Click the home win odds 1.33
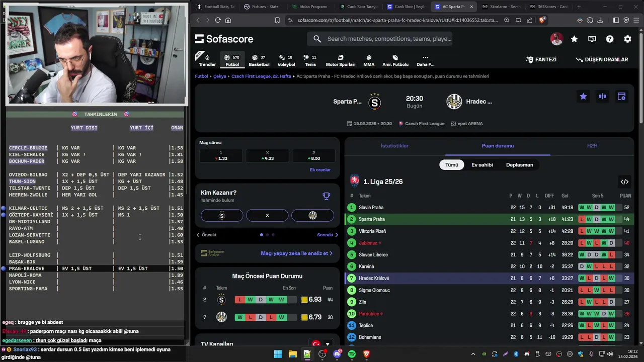 (220, 156)
